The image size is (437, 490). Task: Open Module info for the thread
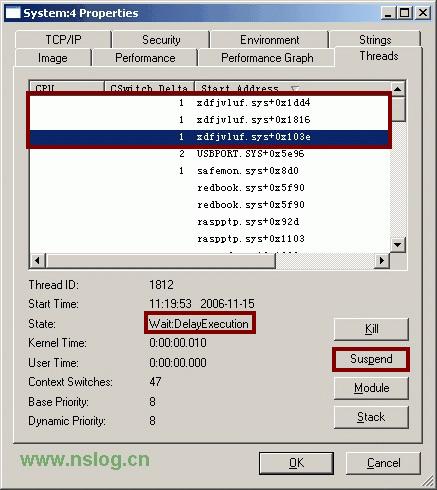(x=371, y=388)
